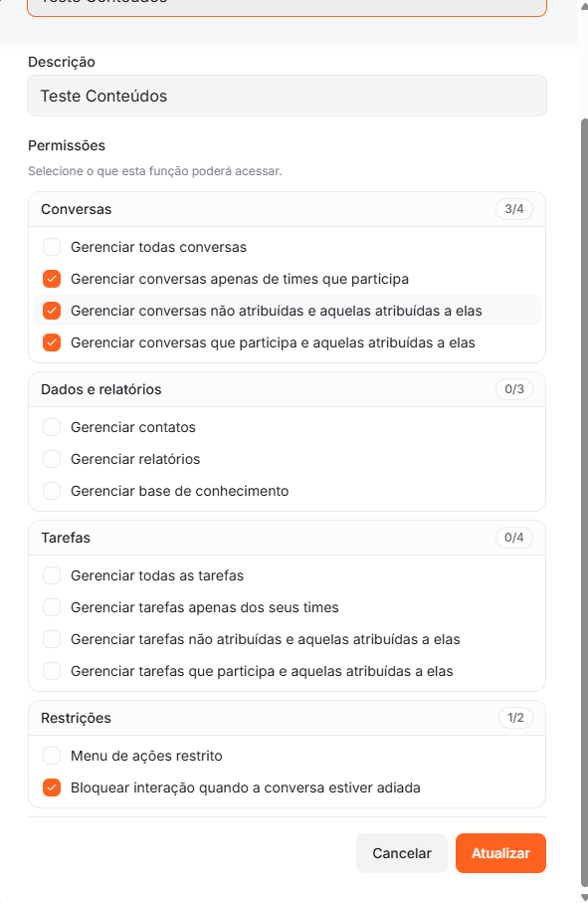The width and height of the screenshot is (588, 903).
Task: Click the Tarefas section header
Action: 288,538
